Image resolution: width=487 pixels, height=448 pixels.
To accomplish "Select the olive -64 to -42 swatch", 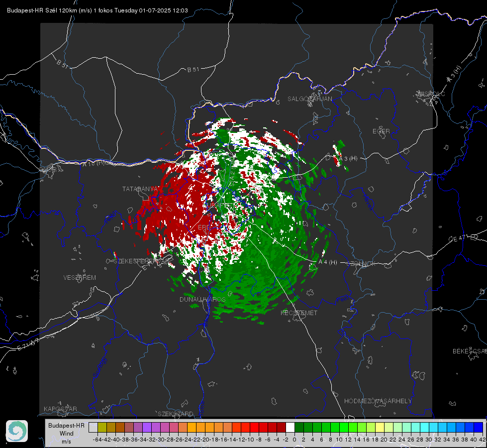I will pos(102,427).
